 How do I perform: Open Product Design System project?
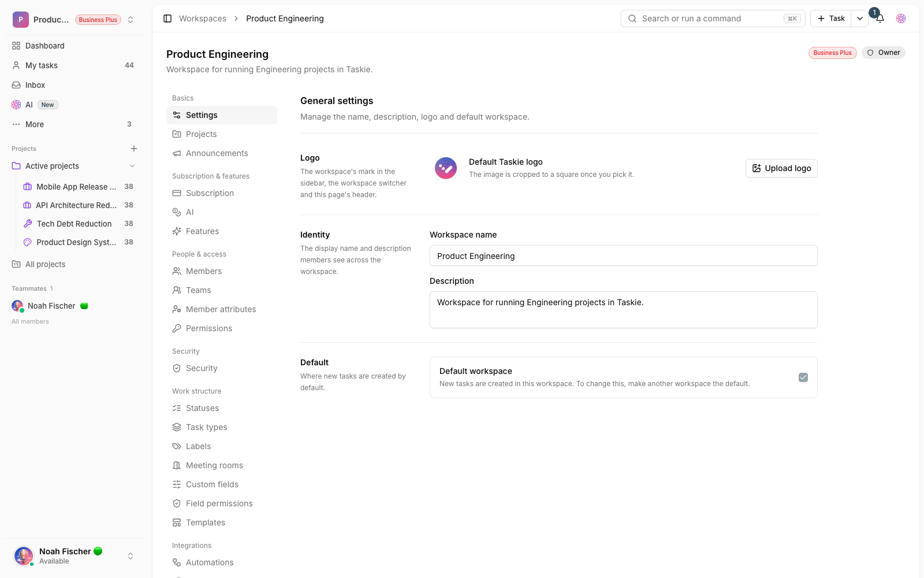pos(79,242)
